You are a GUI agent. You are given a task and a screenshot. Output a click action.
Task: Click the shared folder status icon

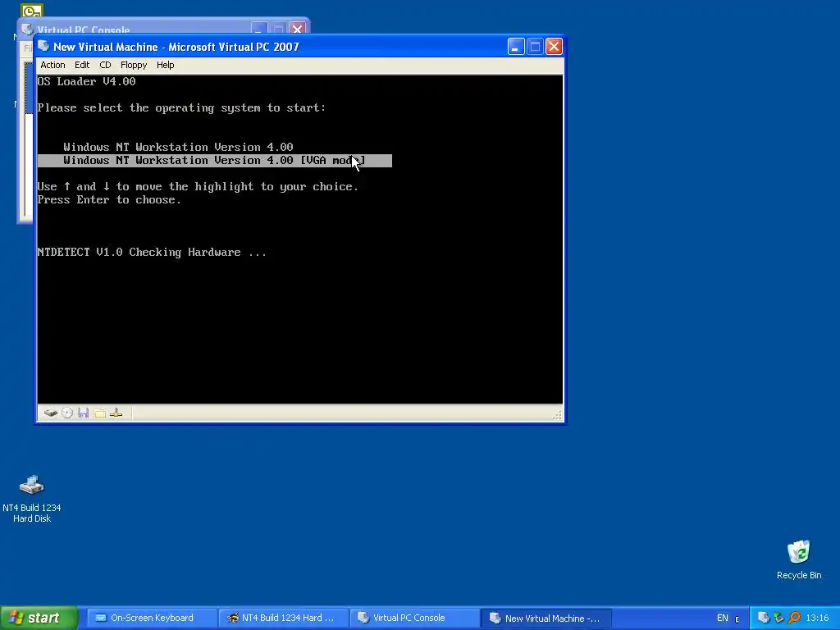pos(99,413)
